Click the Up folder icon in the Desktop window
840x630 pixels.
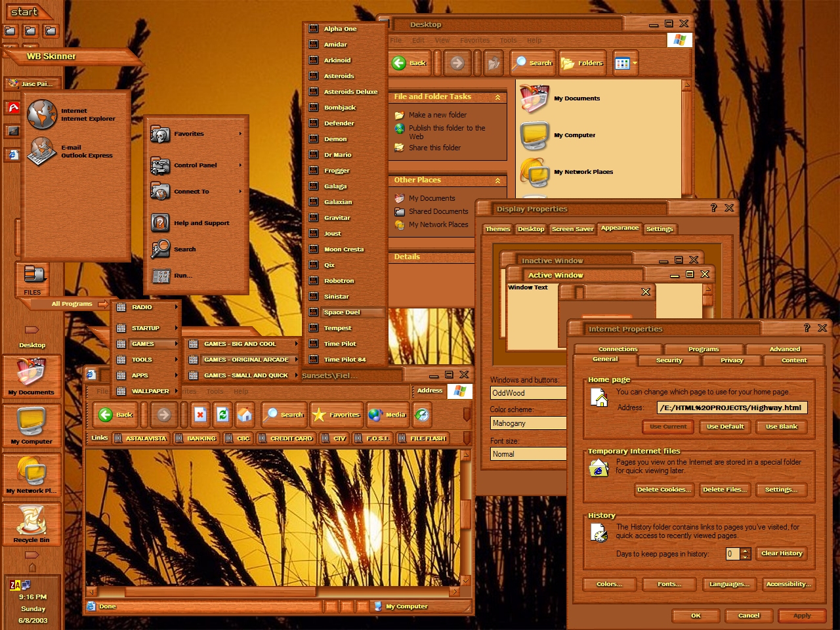coord(493,63)
